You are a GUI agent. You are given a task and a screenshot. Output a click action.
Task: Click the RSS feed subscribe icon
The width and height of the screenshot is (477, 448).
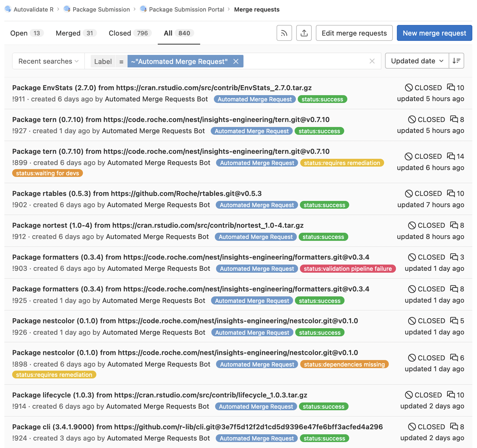284,33
